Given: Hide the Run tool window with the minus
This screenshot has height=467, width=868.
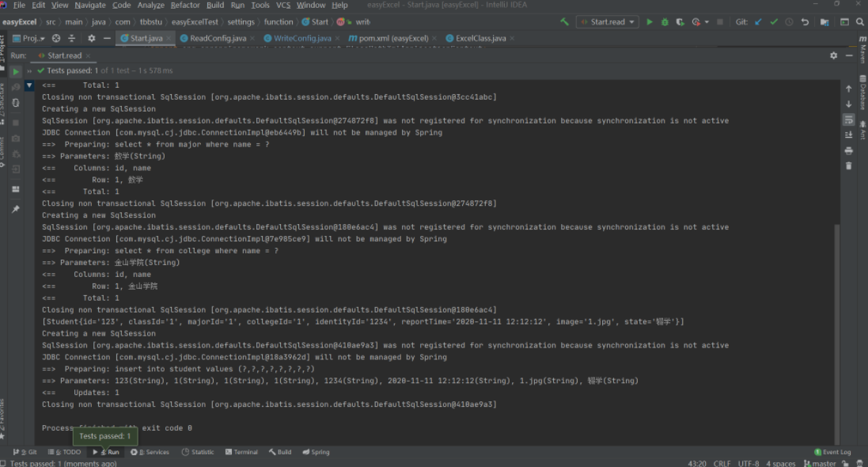Looking at the screenshot, I should [x=849, y=55].
